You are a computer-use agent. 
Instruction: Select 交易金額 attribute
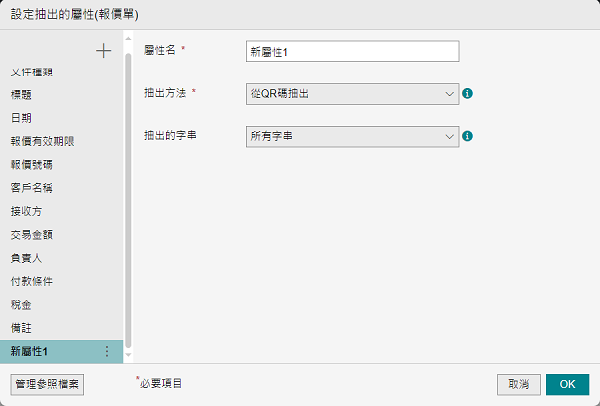click(x=32, y=234)
